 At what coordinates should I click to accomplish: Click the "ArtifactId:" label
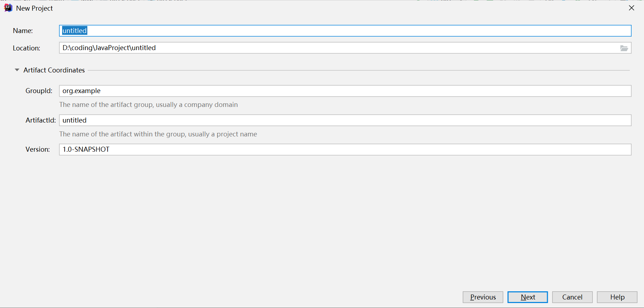tap(40, 120)
